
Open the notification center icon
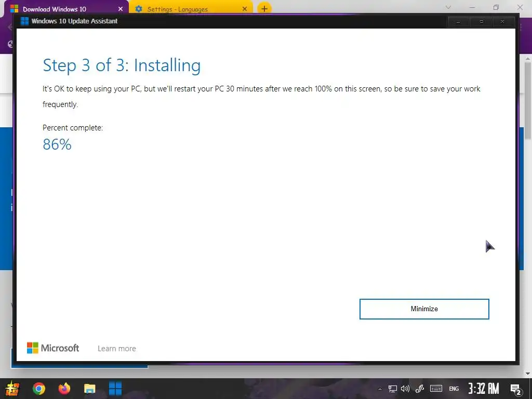[x=516, y=389]
